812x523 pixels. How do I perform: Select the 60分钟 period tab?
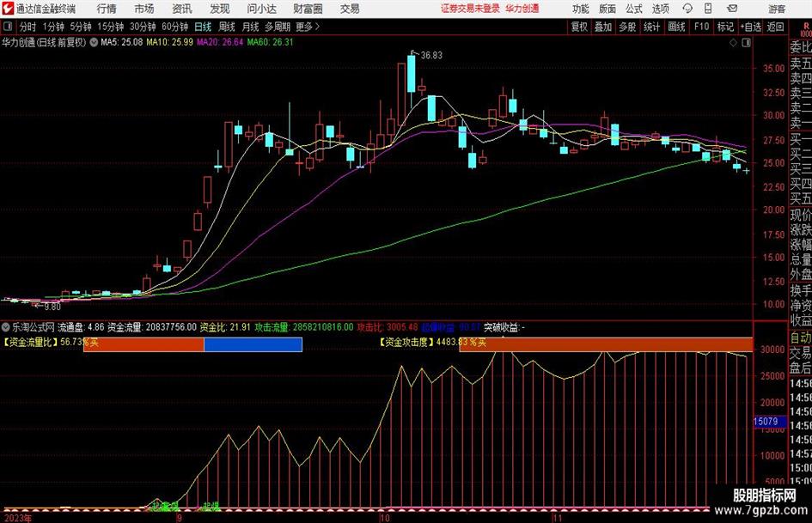click(x=174, y=27)
